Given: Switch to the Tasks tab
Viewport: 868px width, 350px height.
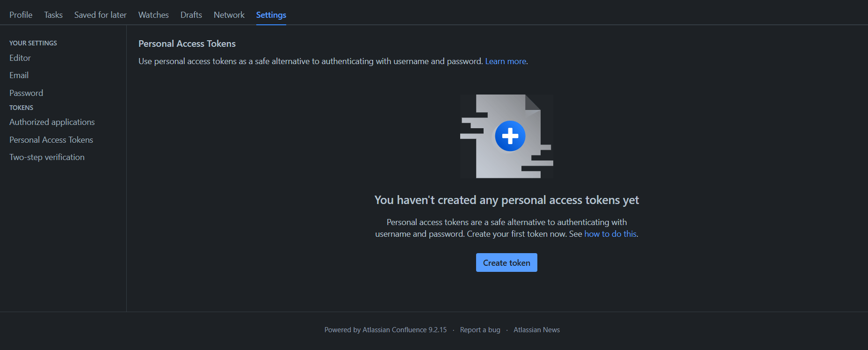Looking at the screenshot, I should tap(53, 15).
